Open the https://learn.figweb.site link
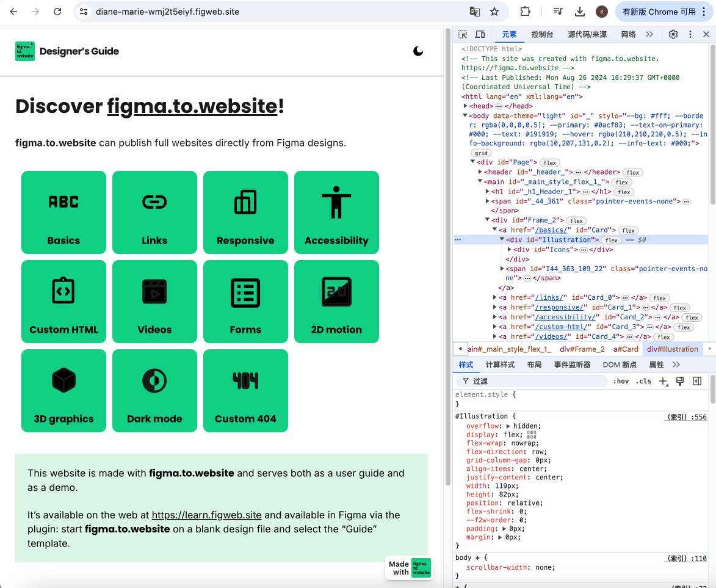Image resolution: width=716 pixels, height=588 pixels. (206, 515)
